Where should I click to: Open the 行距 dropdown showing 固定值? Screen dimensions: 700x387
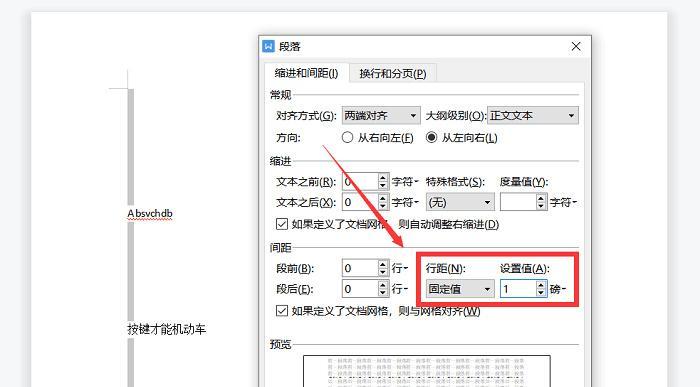coord(460,289)
